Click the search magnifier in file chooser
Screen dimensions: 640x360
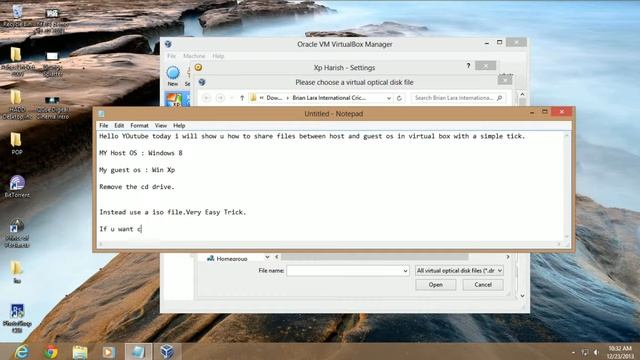[500, 98]
